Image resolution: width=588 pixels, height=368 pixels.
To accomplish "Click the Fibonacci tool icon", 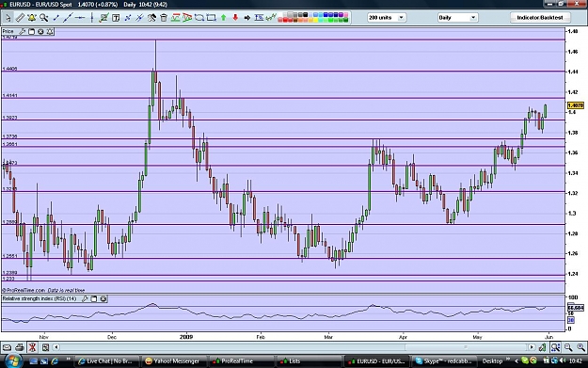I will click(259, 17).
